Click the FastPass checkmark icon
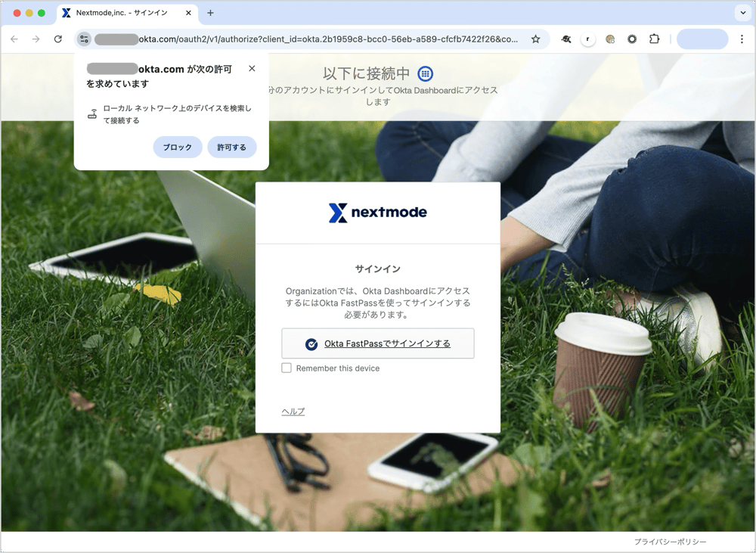Viewport: 756px width, 553px height. point(311,344)
